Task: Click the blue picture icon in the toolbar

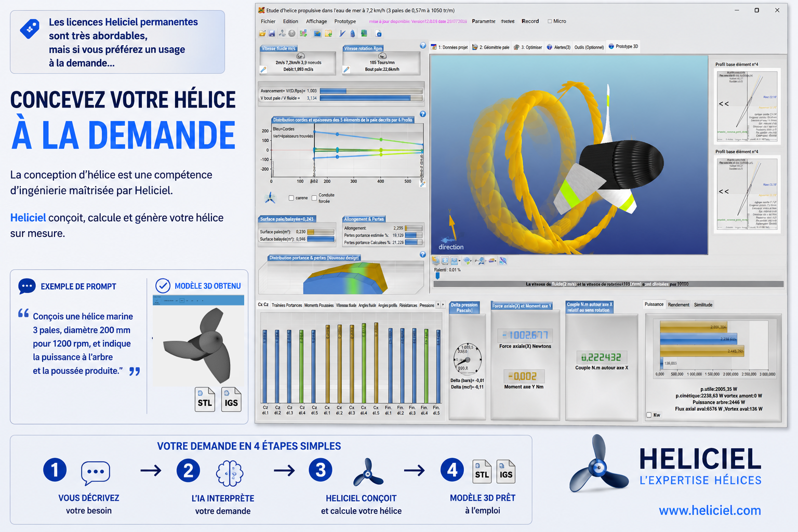Action: click(317, 34)
